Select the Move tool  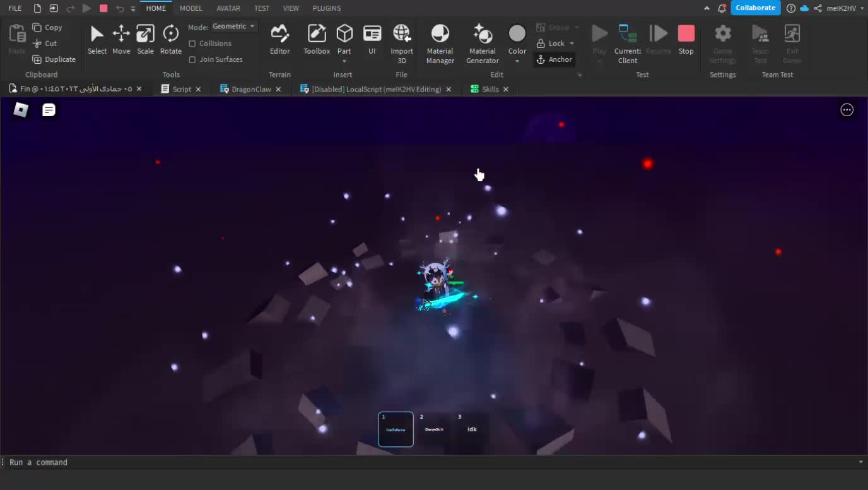tap(121, 40)
